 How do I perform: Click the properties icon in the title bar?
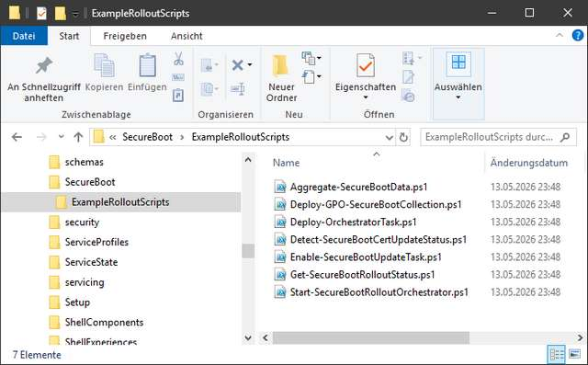41,14
